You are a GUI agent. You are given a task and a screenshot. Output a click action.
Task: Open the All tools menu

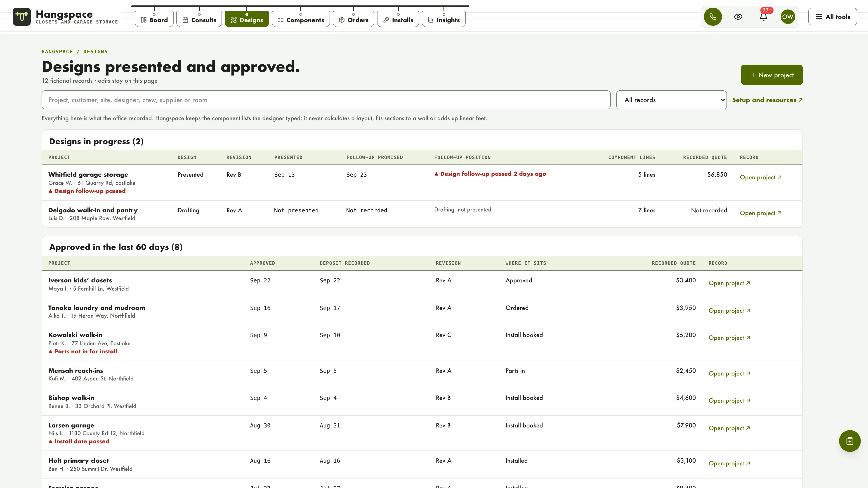[833, 16]
